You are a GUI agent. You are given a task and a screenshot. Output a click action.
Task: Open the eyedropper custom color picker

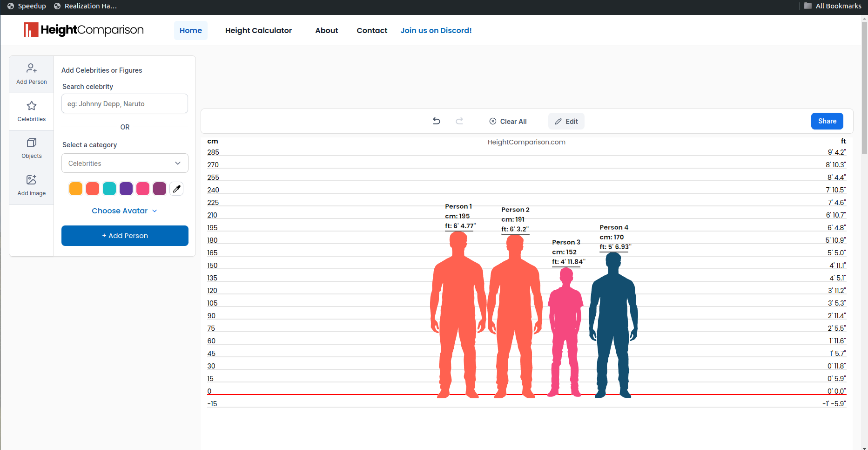(x=176, y=189)
